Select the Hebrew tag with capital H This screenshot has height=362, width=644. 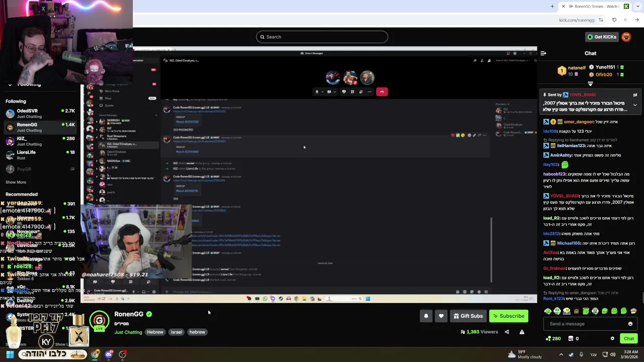click(155, 332)
